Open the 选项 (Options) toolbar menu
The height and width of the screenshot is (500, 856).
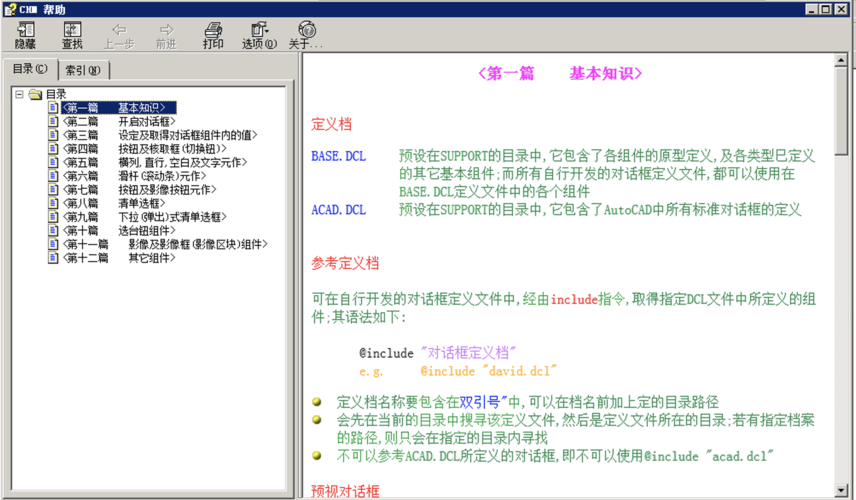[x=259, y=35]
